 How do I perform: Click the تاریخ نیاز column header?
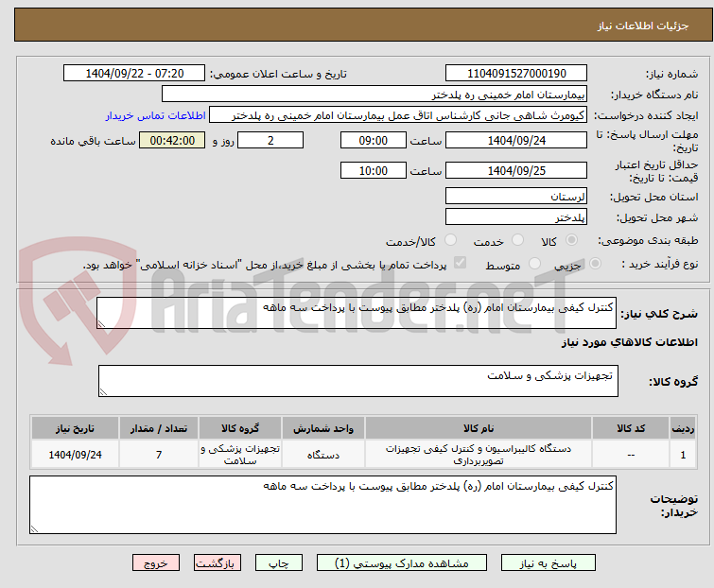point(75,428)
